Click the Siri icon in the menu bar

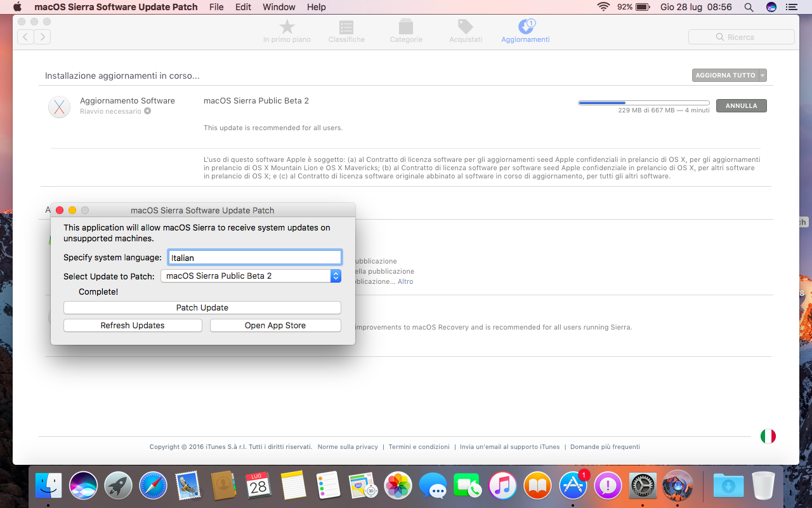tap(771, 7)
